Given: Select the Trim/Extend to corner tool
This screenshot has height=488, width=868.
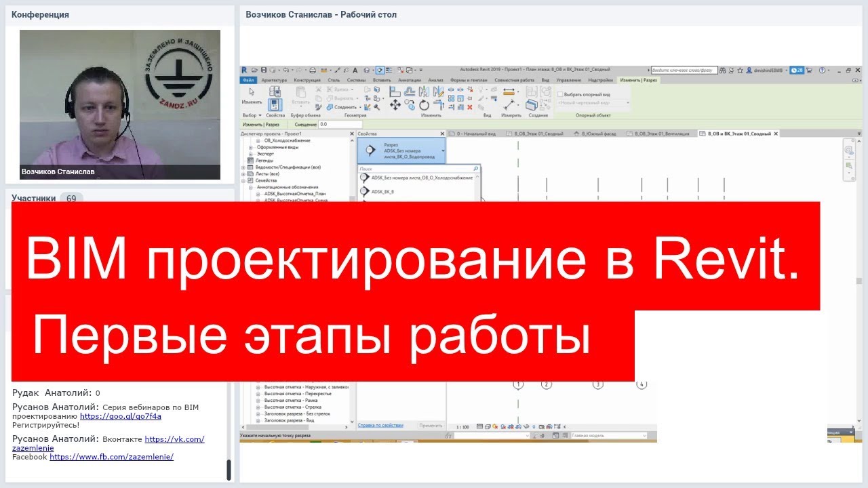Looking at the screenshot, I should [439, 104].
